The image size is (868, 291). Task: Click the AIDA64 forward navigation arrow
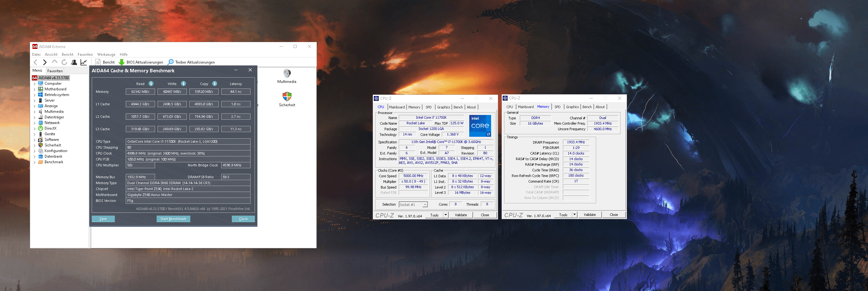point(45,62)
